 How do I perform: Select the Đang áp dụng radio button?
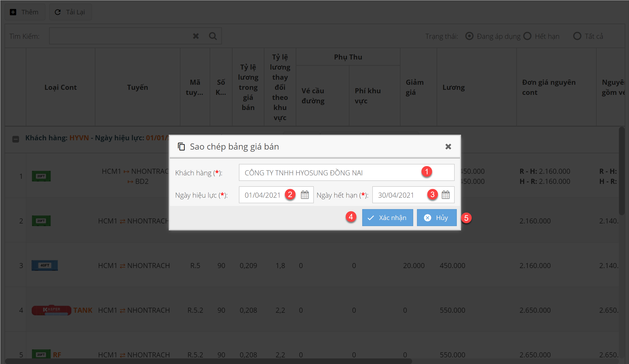pyautogui.click(x=469, y=36)
